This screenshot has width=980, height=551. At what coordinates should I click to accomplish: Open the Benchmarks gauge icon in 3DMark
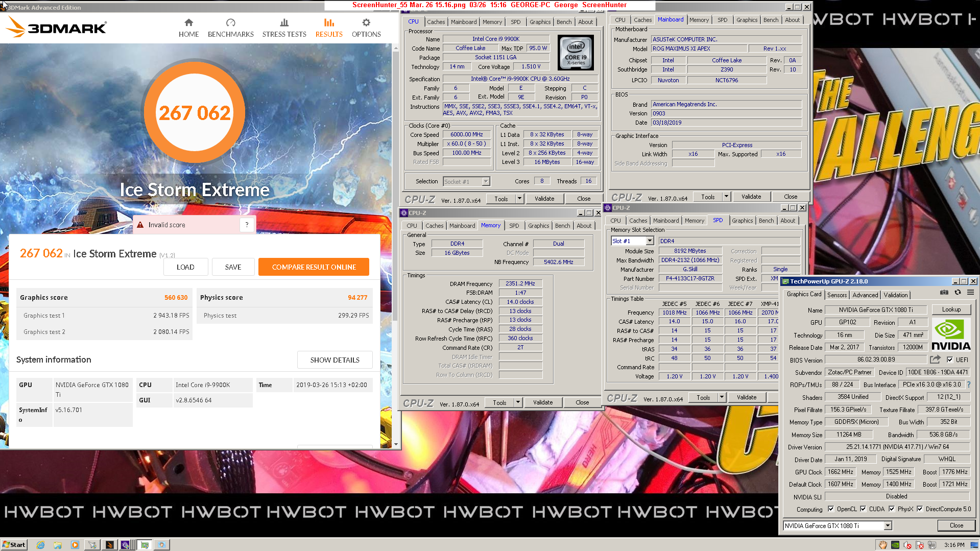click(230, 22)
